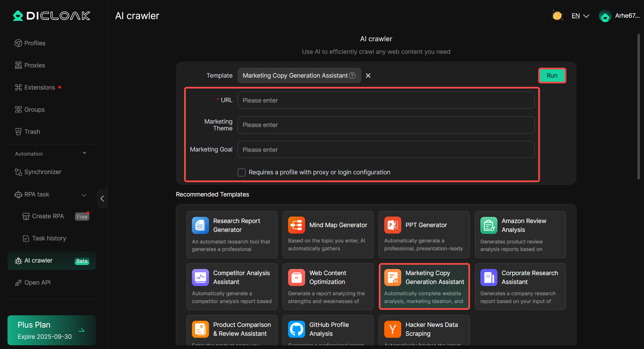Click the PPT Generator red icon
Image resolution: width=644 pixels, height=349 pixels.
click(x=393, y=225)
